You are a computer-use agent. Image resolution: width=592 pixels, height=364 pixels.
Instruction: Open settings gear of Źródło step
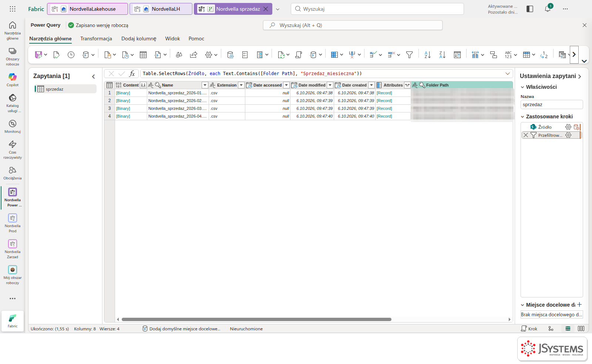[x=568, y=127]
